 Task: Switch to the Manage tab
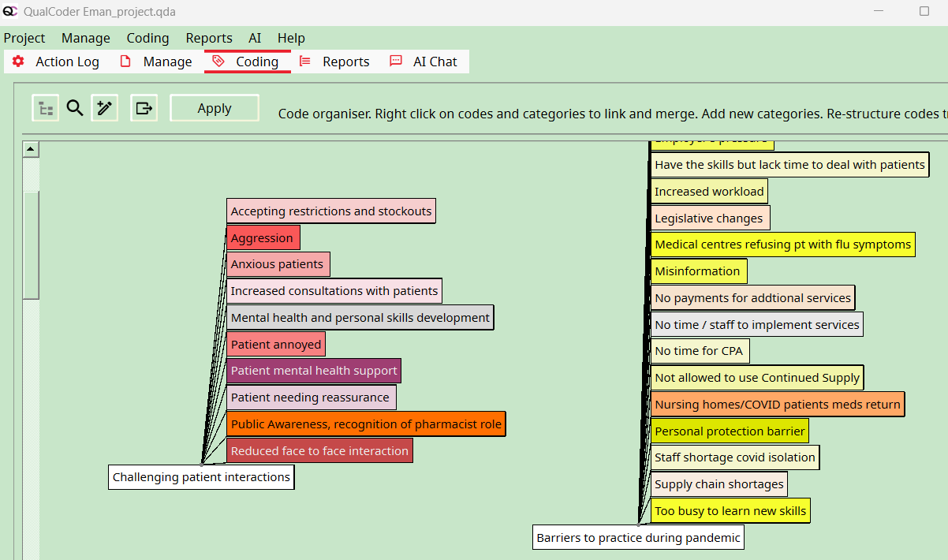[x=155, y=62]
